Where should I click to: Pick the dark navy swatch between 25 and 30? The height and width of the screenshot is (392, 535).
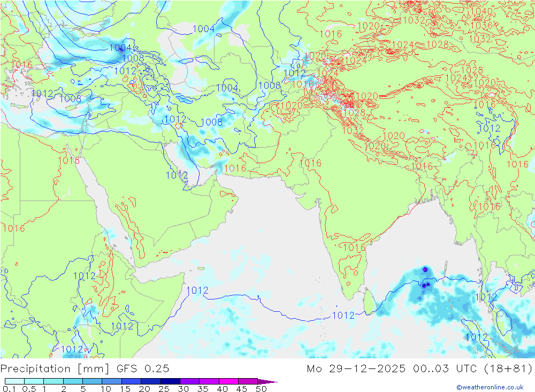coord(170,381)
